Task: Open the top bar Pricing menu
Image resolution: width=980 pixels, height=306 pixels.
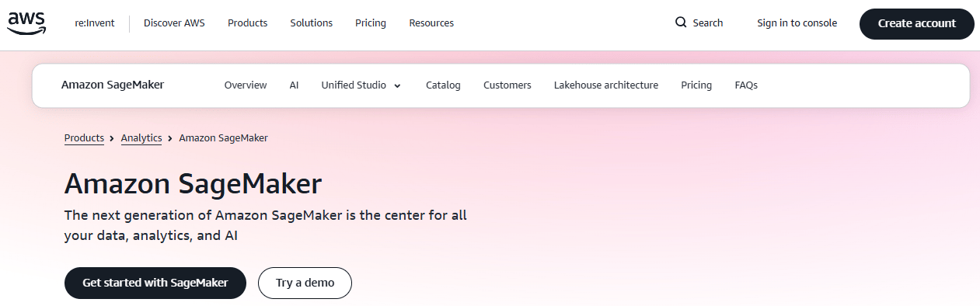Action: pos(371,23)
